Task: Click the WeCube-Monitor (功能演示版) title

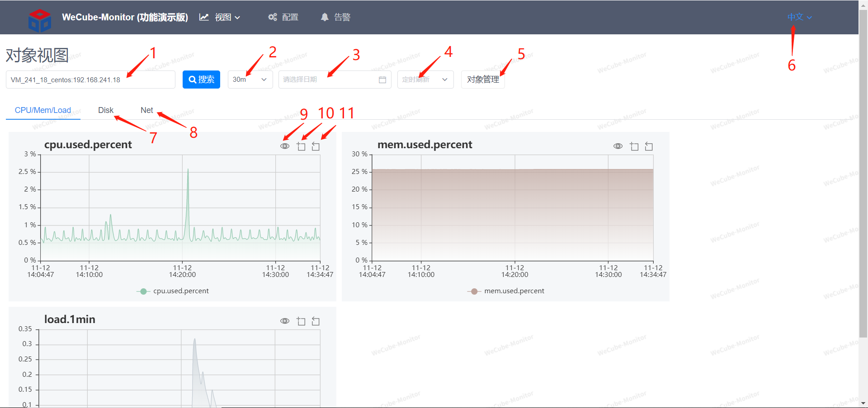Action: (125, 17)
